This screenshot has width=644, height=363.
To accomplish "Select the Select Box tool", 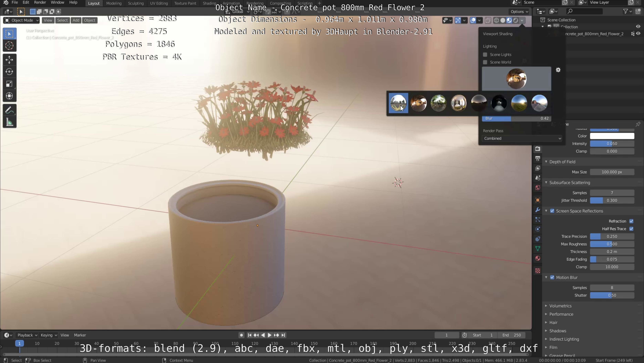I will pos(9,34).
